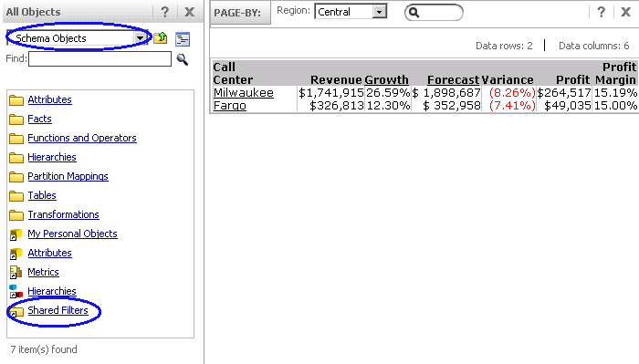Open the Tables folder link
This screenshot has height=364, width=639.
pyautogui.click(x=42, y=195)
